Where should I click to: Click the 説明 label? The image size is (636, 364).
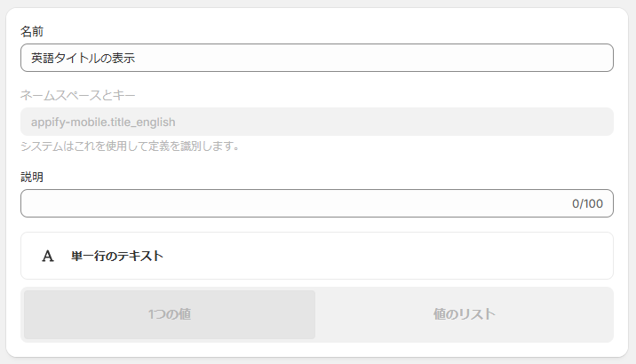pyautogui.click(x=32, y=177)
